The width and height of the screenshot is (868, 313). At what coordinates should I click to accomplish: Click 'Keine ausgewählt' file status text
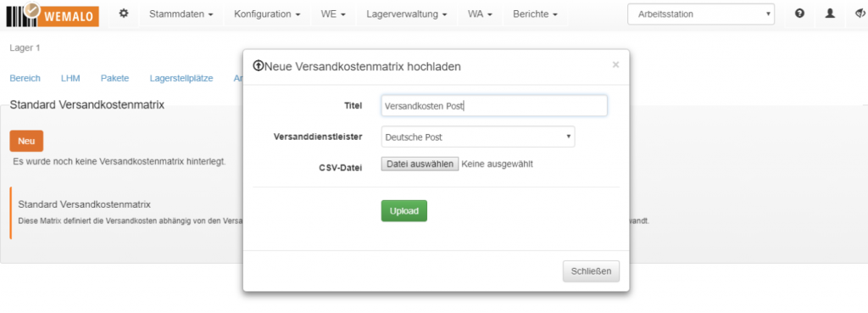coord(497,164)
